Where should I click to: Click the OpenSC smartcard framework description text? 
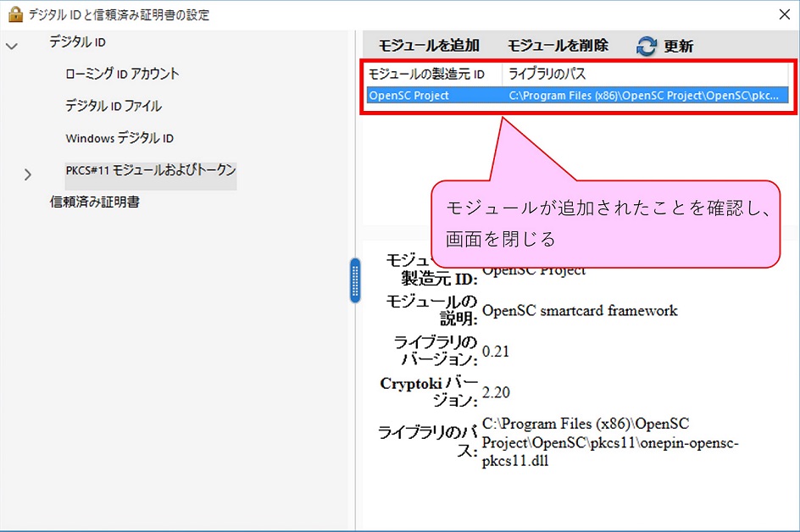tap(580, 311)
